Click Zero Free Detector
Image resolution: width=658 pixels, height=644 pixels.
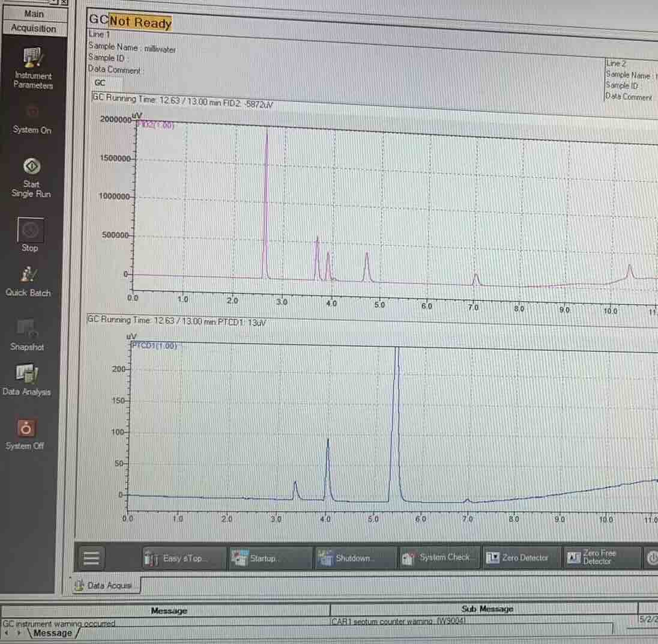pyautogui.click(x=602, y=557)
